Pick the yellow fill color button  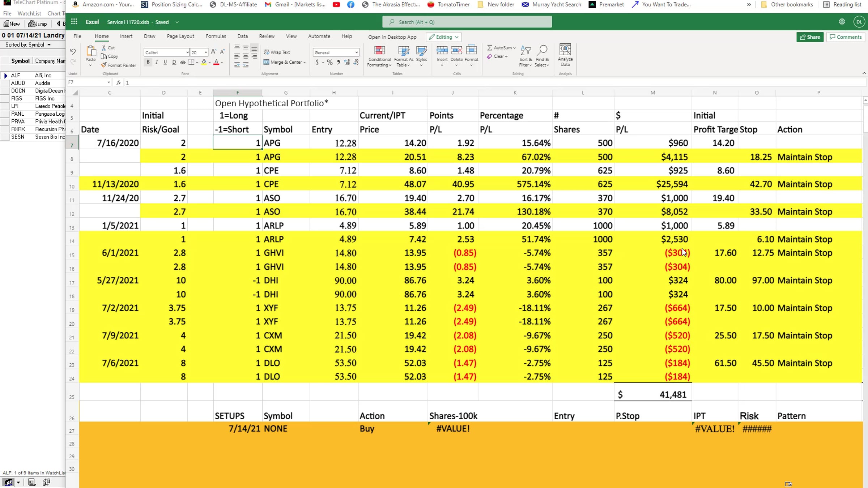204,62
